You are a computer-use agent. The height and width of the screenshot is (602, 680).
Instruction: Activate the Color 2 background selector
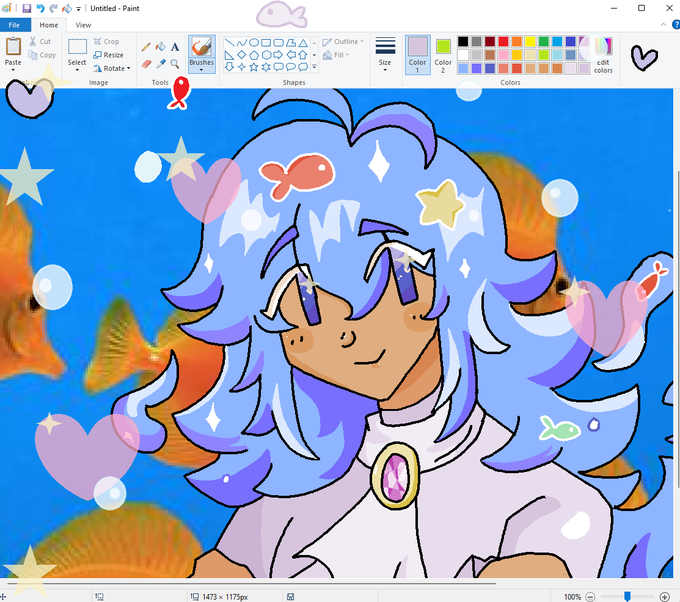(x=443, y=55)
